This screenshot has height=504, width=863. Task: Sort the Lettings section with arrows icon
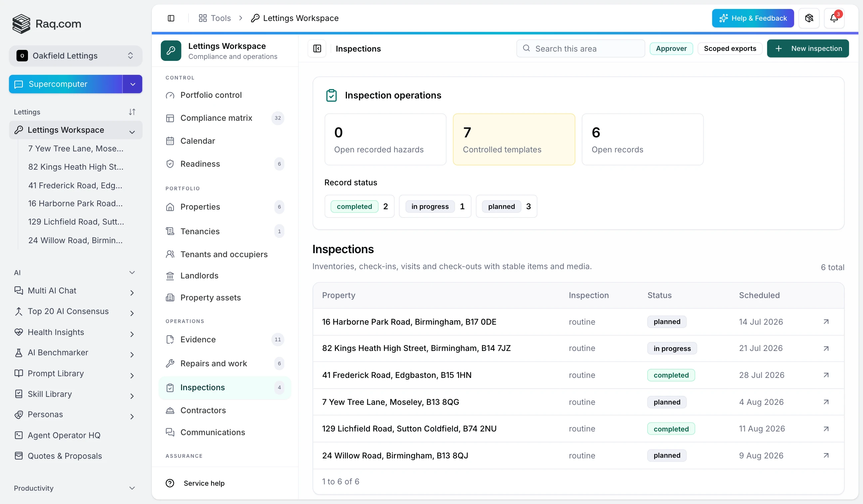pyautogui.click(x=132, y=112)
